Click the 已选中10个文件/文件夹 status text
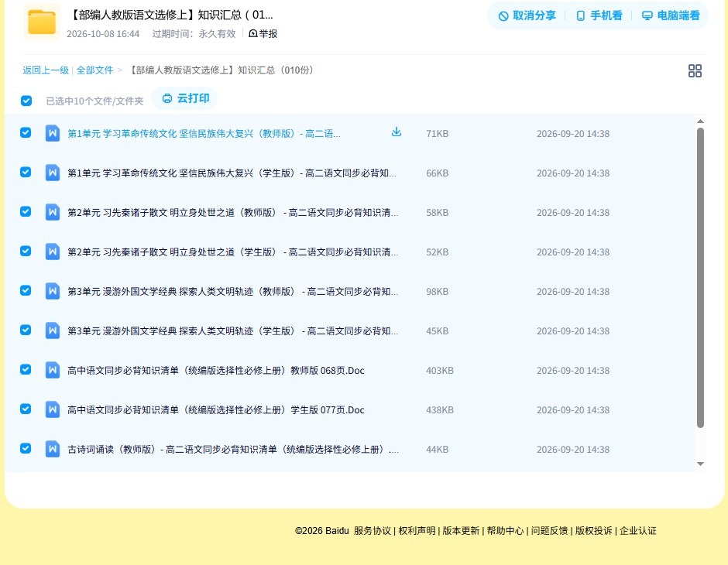The image size is (728, 565). tap(94, 101)
